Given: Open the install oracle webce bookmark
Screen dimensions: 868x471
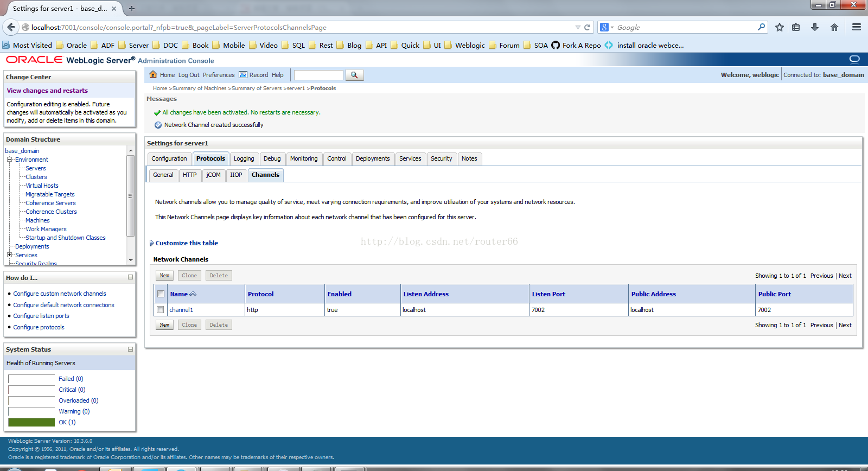Looking at the screenshot, I should [x=644, y=45].
